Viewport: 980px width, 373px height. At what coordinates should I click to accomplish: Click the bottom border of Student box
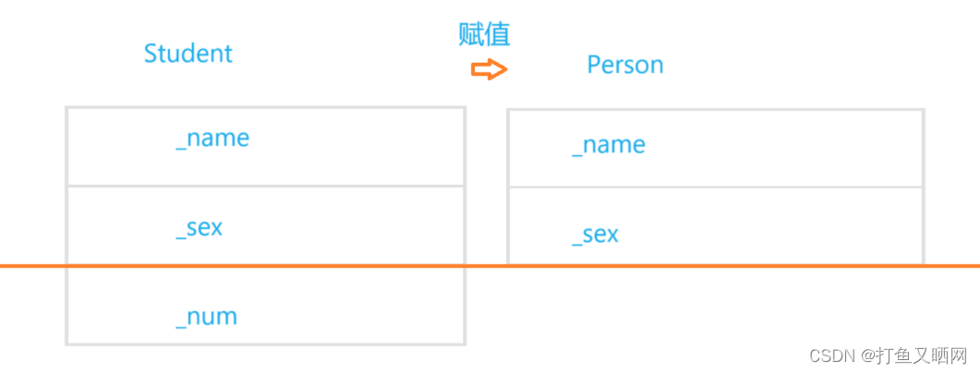pyautogui.click(x=266, y=343)
